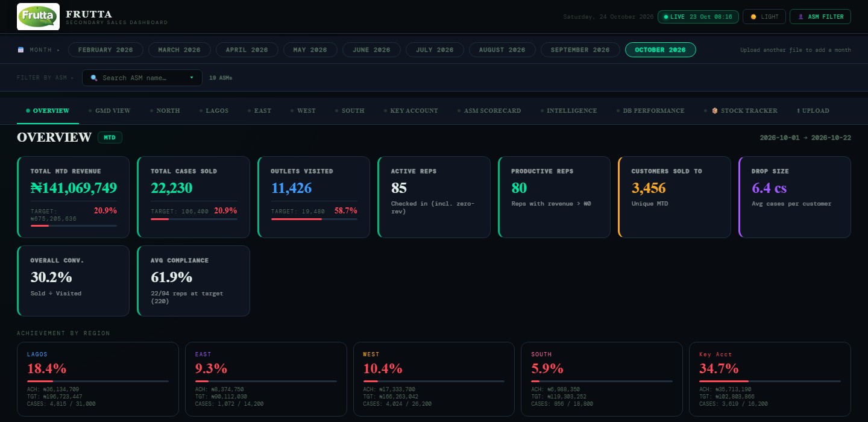
Task: Click the box icon on Stock Tracker tab
Action: click(715, 111)
